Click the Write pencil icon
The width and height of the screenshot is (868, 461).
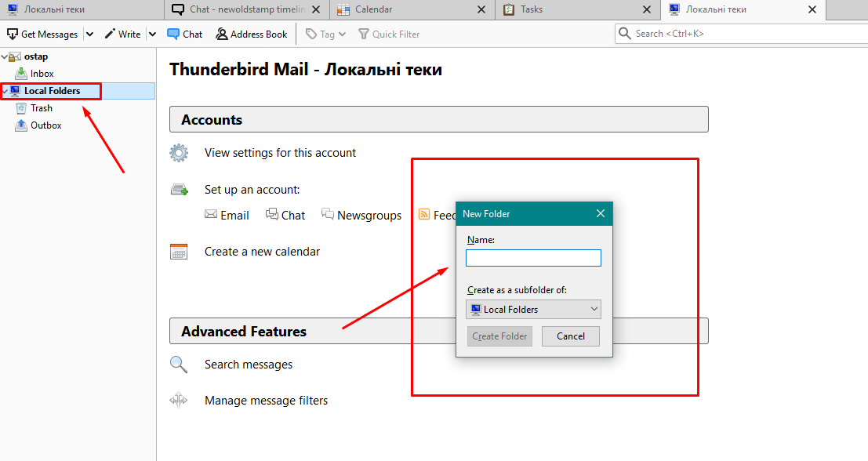[x=110, y=34]
